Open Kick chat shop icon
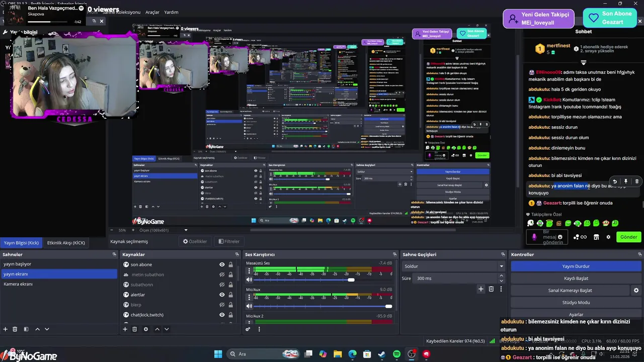Viewport: 644px width, 362px height. [596, 237]
